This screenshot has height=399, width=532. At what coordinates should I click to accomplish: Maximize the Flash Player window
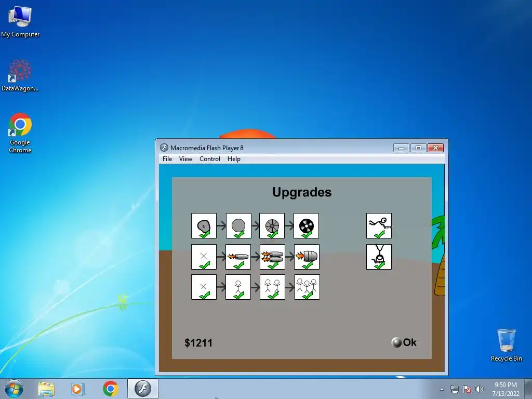(x=418, y=148)
